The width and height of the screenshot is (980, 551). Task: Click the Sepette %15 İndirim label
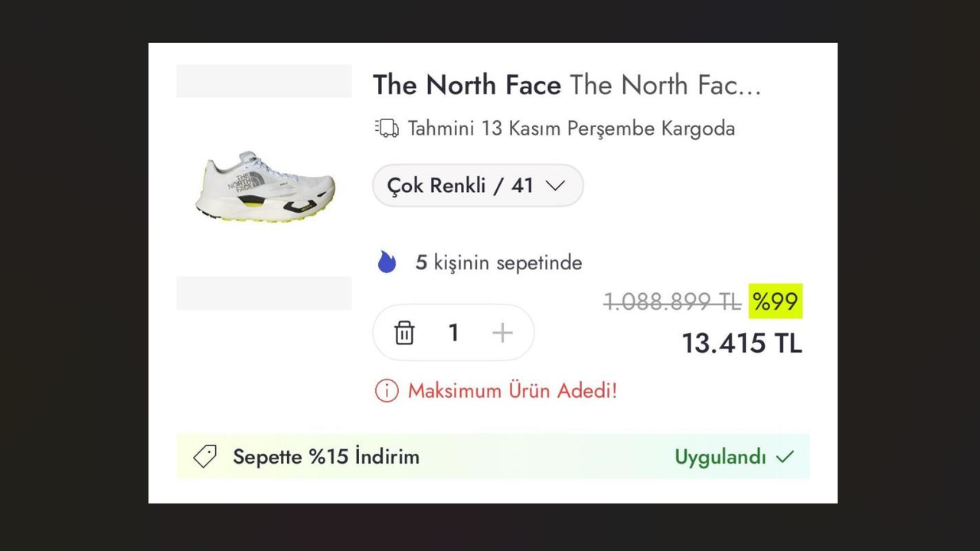[326, 457]
